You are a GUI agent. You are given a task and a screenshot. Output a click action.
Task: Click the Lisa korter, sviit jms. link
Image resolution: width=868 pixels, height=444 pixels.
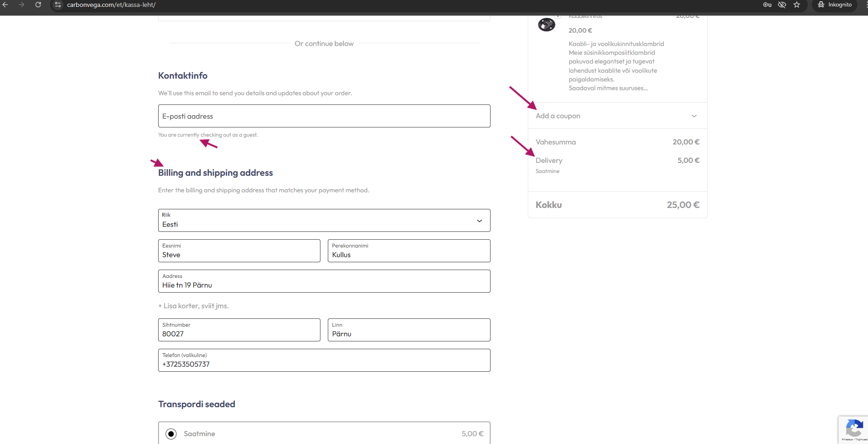pos(194,306)
